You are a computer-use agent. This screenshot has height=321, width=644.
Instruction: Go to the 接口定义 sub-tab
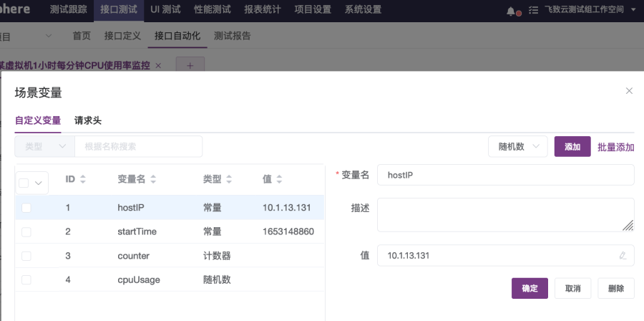point(122,36)
